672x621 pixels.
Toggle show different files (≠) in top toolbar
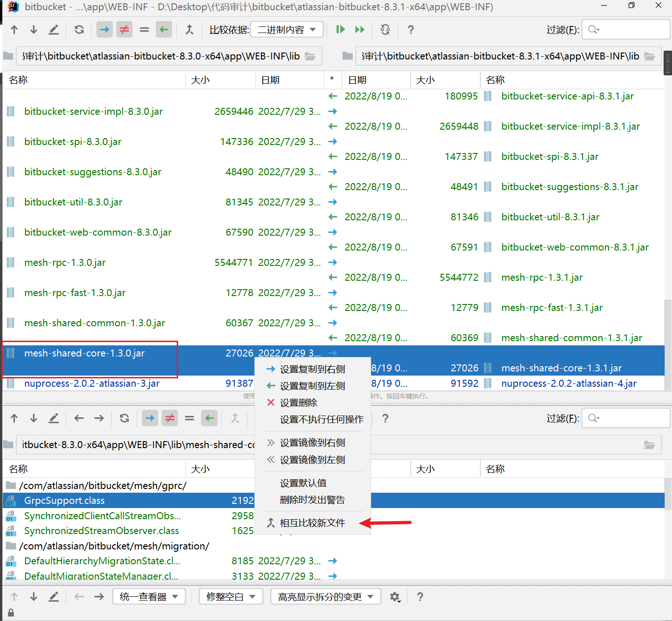[x=124, y=30]
